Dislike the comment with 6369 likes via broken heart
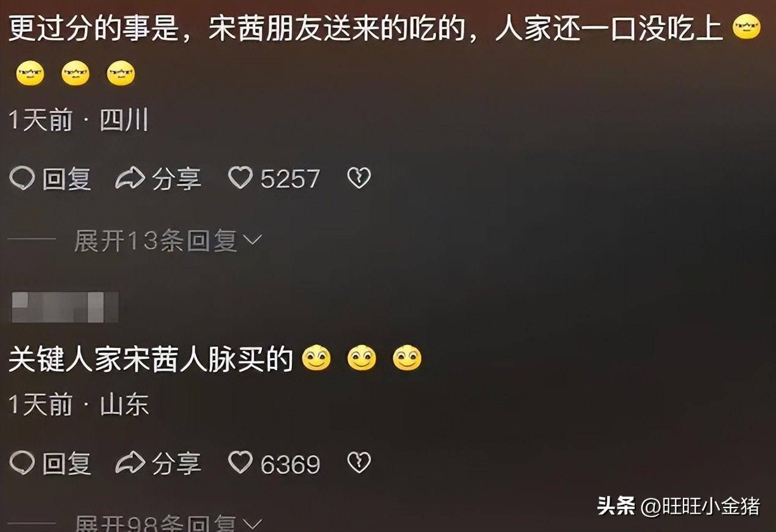Screen dimensions: 776x532 (x=359, y=464)
